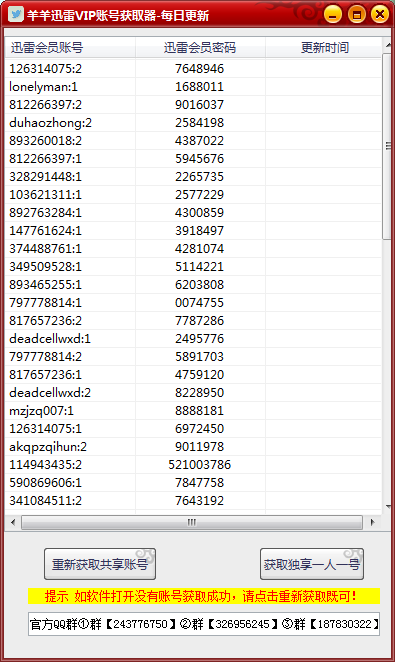The image size is (395, 662).
Task: Click the vertical scrollbar thumb
Action: [387, 146]
